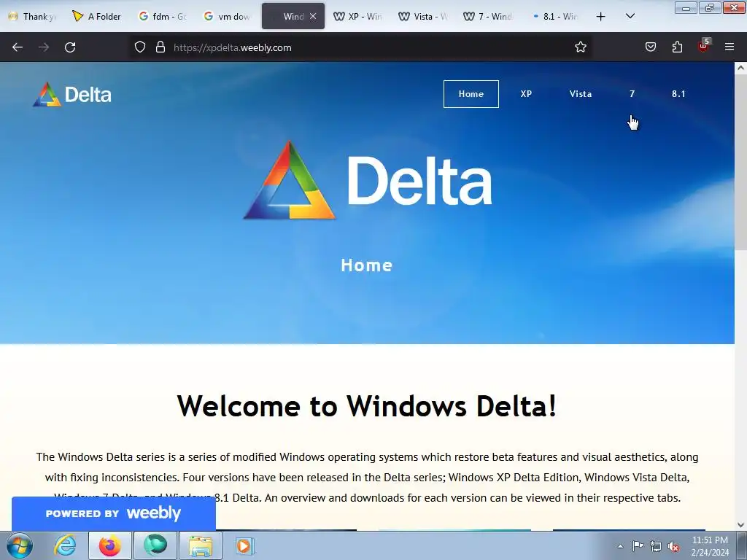This screenshot has width=747, height=560.
Task: Click the vertical scrollbar thumb
Action: [x=741, y=162]
